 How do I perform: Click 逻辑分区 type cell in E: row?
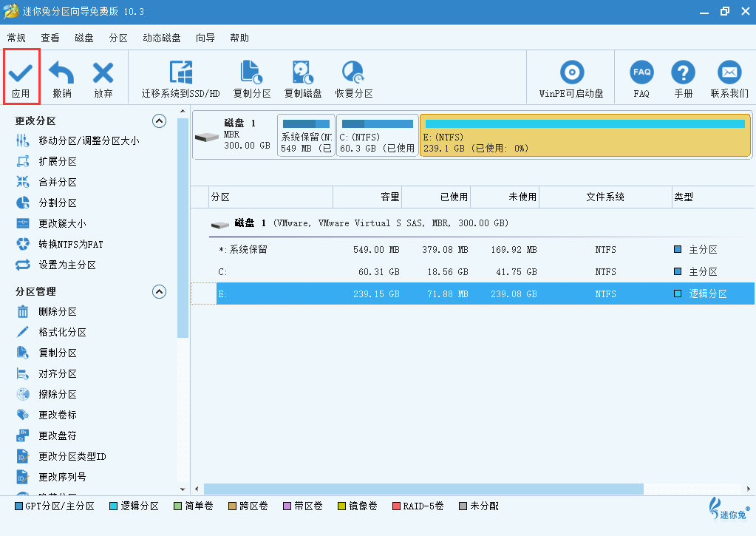point(700,294)
